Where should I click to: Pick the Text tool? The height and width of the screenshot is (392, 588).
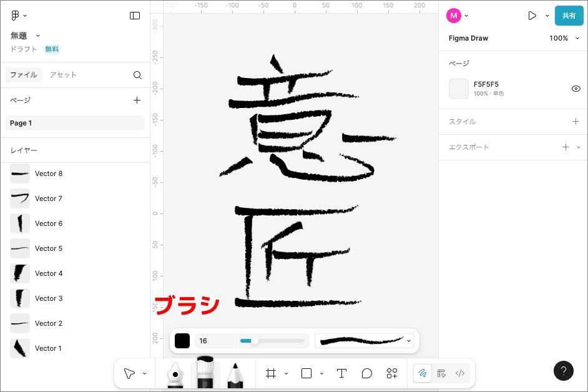pos(341,373)
